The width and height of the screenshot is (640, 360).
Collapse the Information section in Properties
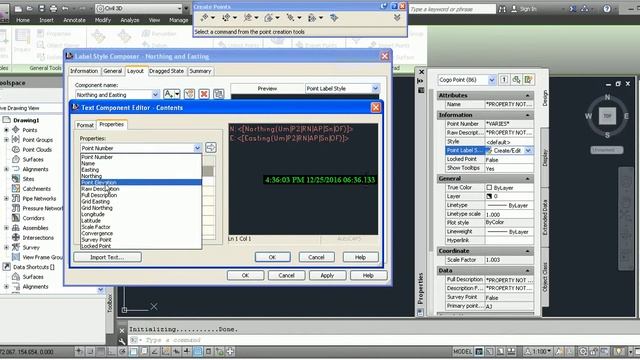pyautogui.click(x=527, y=115)
